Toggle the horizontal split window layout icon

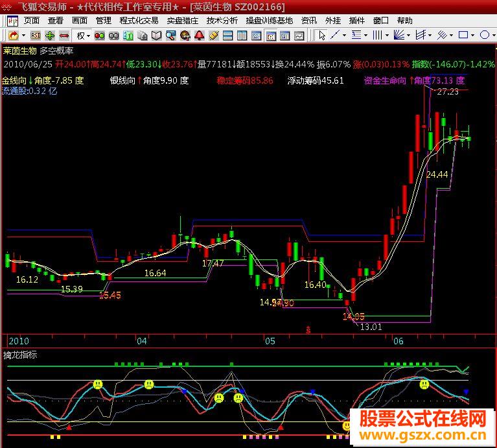[x=227, y=35]
